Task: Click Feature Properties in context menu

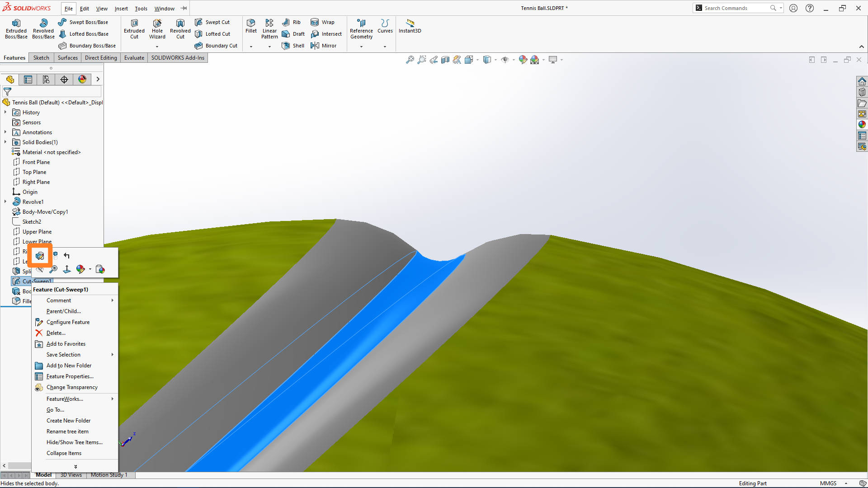Action: [x=69, y=376]
